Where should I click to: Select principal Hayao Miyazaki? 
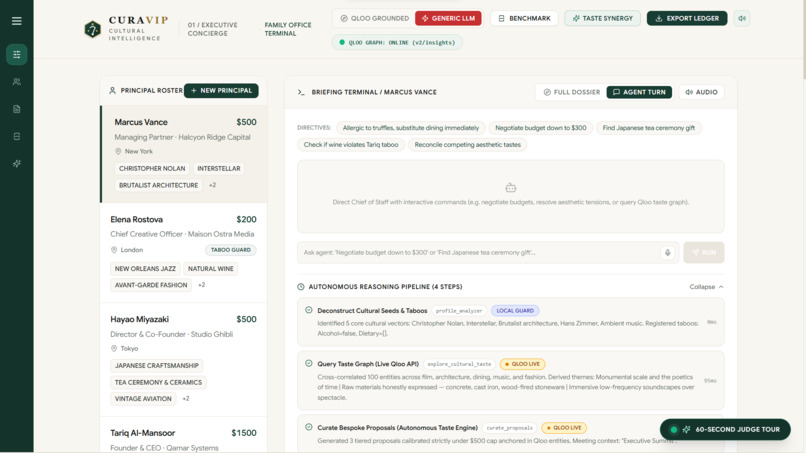[184, 360]
